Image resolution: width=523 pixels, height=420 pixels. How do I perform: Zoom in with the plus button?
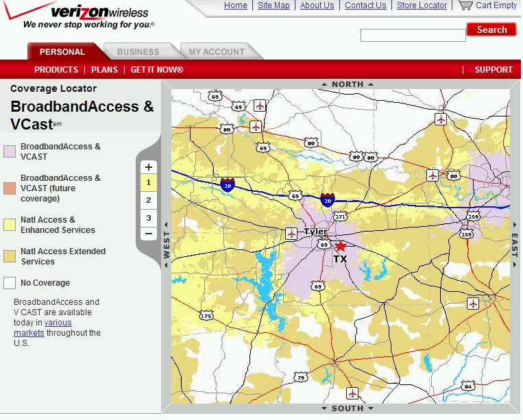pos(149,167)
